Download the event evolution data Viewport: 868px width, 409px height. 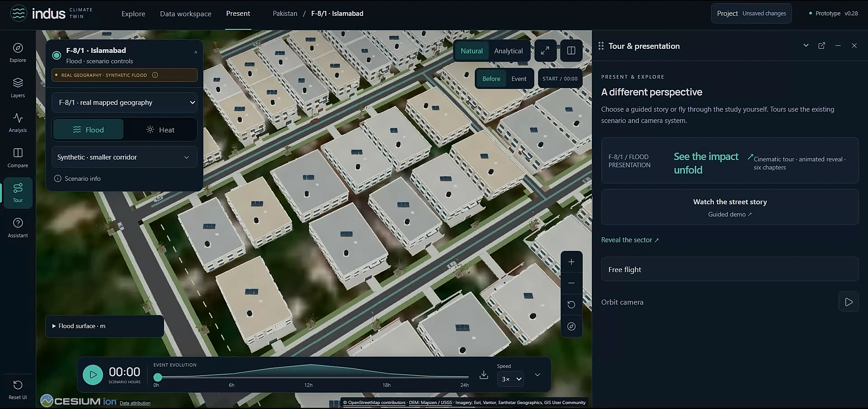coord(484,375)
